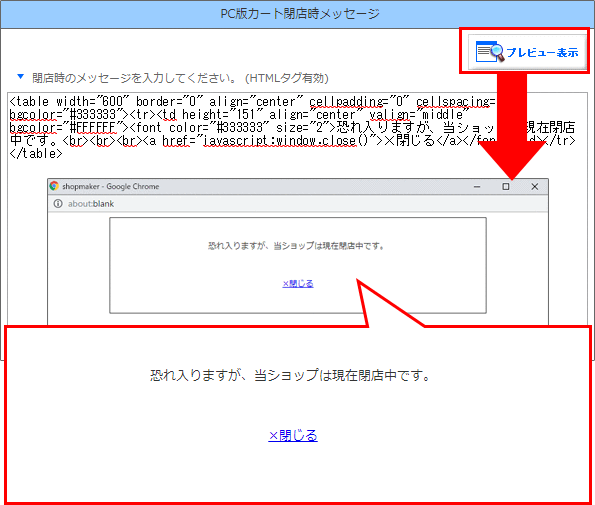Click the shopmaker - Google Chrome title text

pyautogui.click(x=110, y=186)
